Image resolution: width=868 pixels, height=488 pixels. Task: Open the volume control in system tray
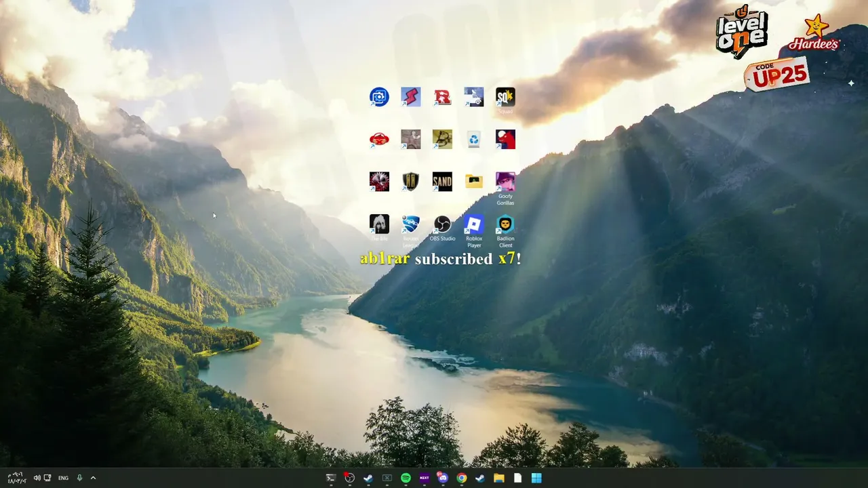[37, 478]
